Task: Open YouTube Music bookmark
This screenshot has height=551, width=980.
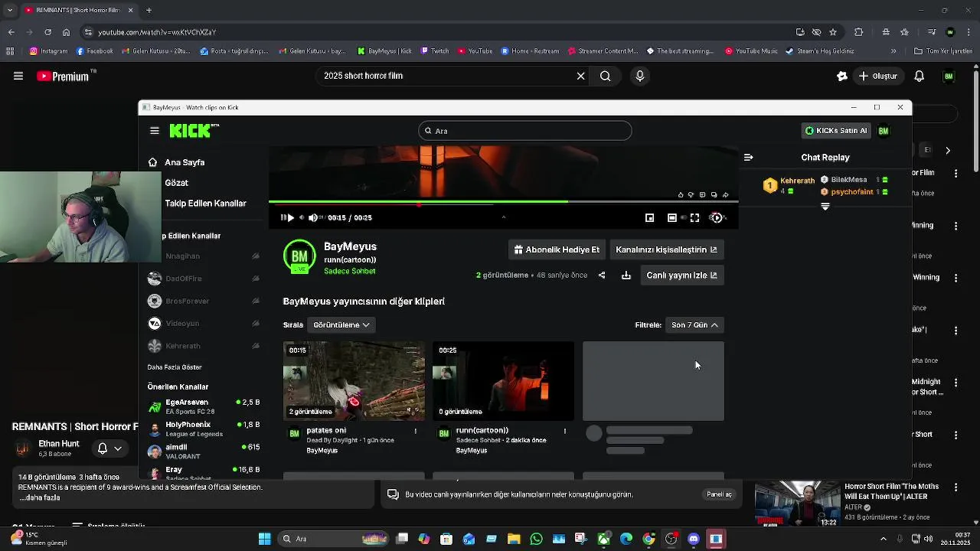Action: coord(751,51)
